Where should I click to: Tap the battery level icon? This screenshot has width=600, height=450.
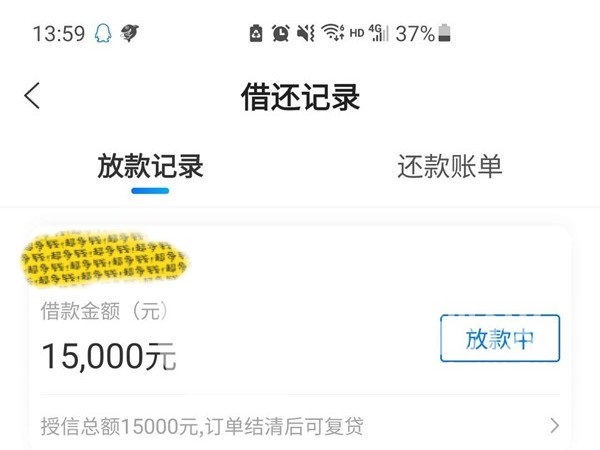(x=444, y=33)
